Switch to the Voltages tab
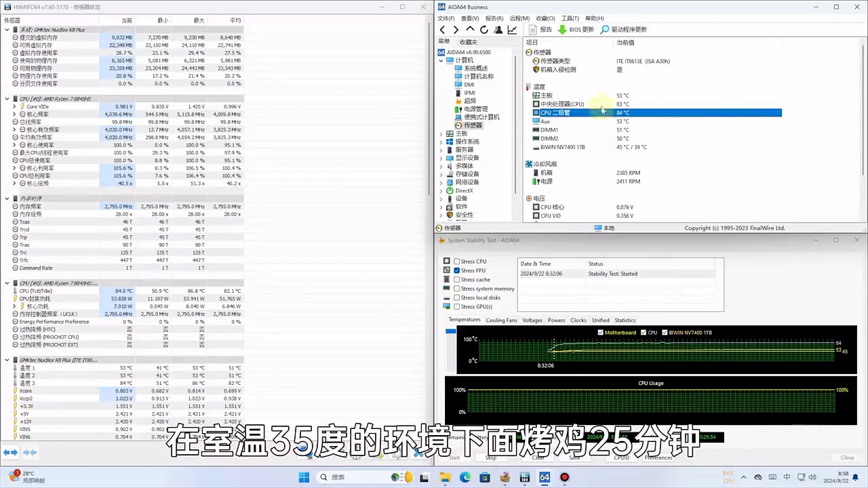The image size is (868, 488). pyautogui.click(x=532, y=320)
